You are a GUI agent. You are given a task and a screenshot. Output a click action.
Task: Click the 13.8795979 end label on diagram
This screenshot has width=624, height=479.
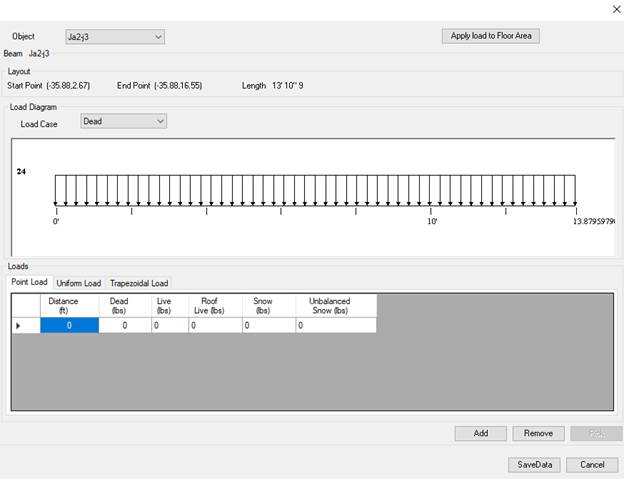coord(594,221)
